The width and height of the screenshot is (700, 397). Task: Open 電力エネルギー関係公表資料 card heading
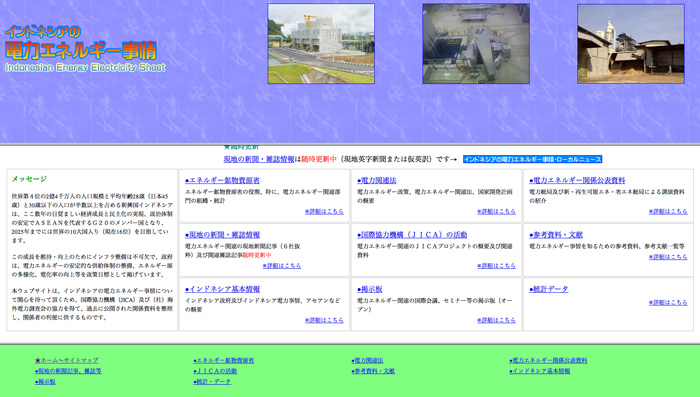click(577, 180)
